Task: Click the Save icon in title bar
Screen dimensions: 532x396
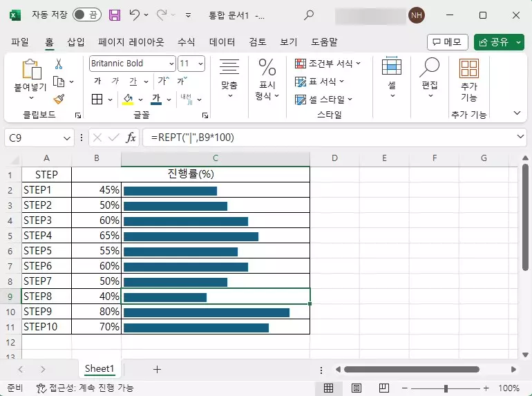Action: pyautogui.click(x=115, y=15)
